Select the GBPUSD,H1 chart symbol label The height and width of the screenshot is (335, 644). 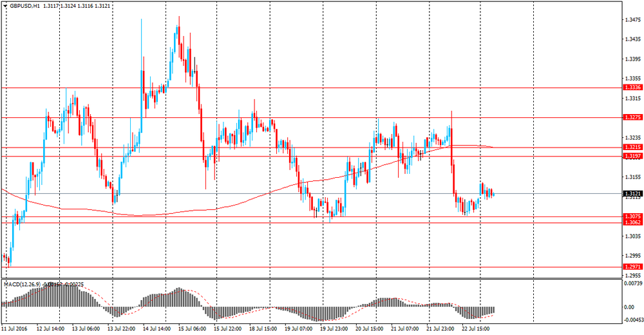[x=24, y=6]
